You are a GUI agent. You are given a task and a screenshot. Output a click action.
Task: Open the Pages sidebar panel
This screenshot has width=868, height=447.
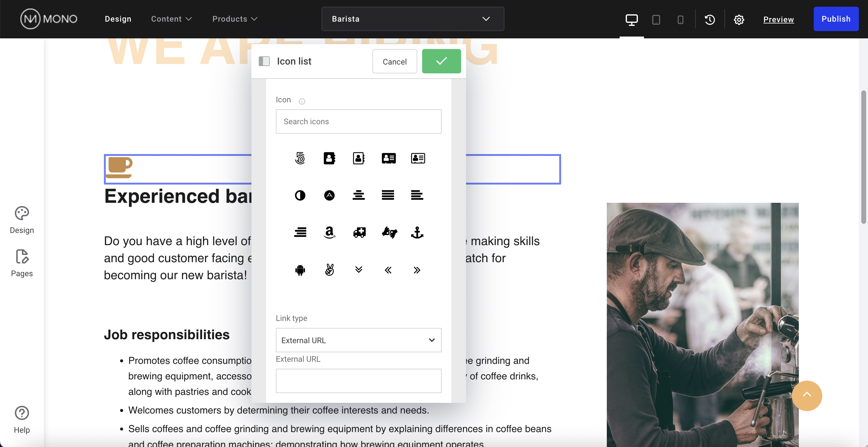click(22, 263)
